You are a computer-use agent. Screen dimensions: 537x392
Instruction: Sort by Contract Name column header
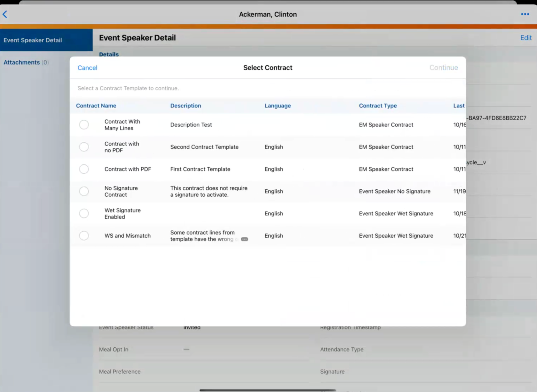(96, 106)
